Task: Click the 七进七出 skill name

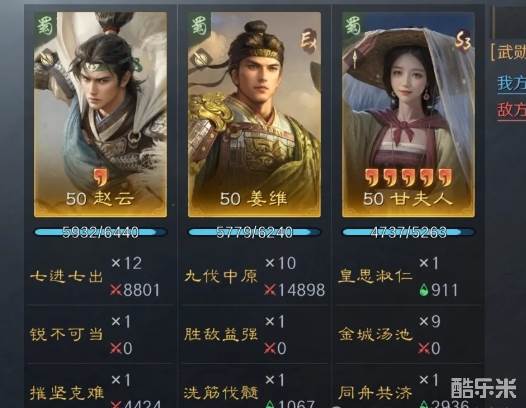Action: 66,277
